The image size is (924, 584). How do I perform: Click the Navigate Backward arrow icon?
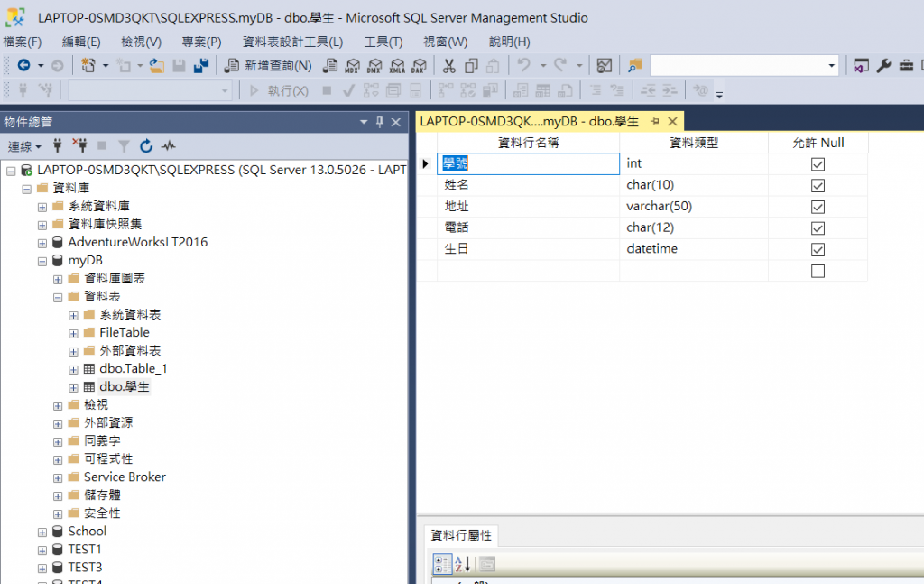(x=23, y=65)
